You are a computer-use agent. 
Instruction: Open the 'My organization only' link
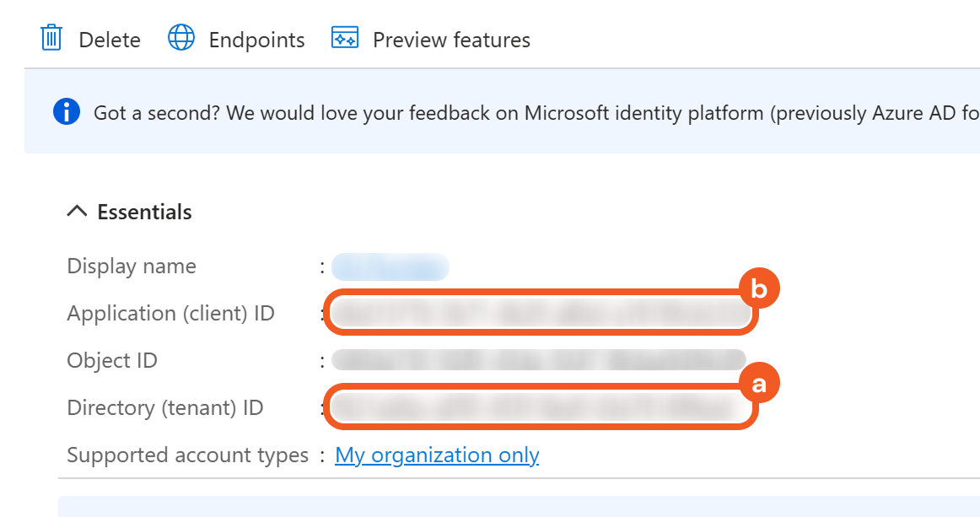[437, 455]
